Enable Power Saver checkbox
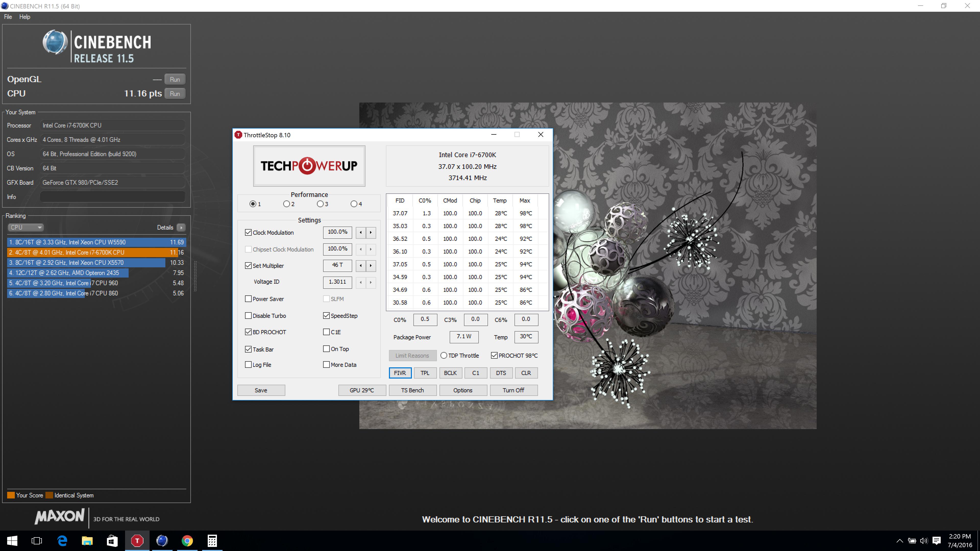Viewport: 980px width, 551px height. click(x=248, y=299)
